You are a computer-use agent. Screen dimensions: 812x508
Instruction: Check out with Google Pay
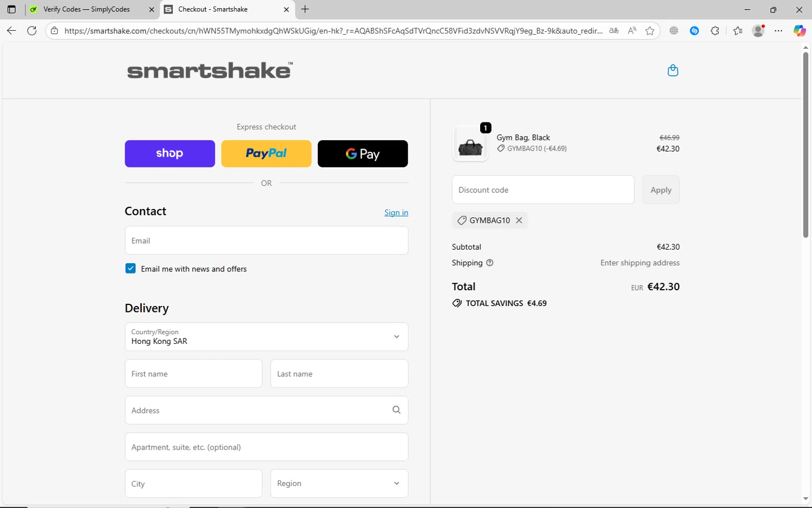363,154
